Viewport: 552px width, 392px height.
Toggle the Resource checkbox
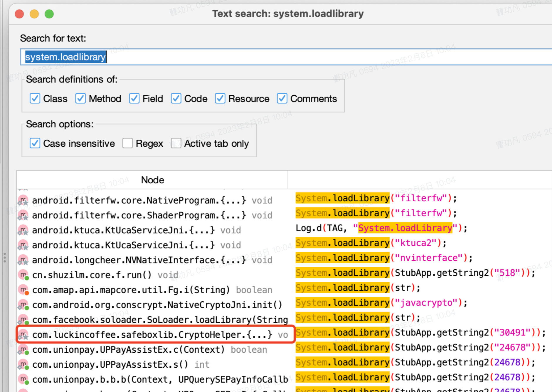(220, 99)
